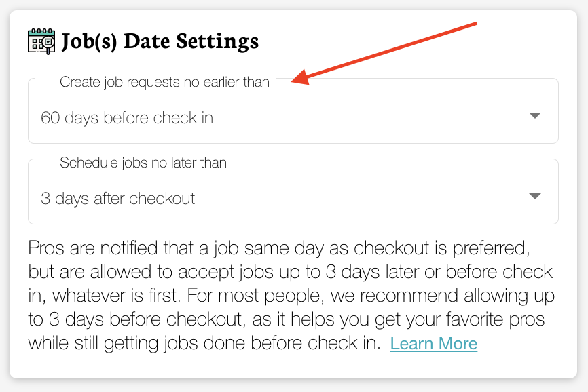Open the "Create job requests no earlier than" dropdown
588x392 pixels.
(x=293, y=117)
